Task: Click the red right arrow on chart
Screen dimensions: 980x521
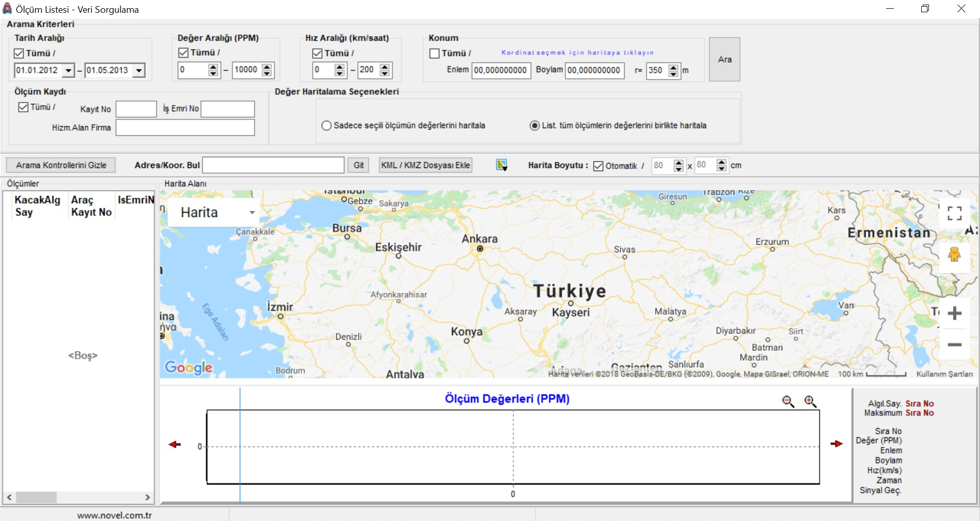Action: (837, 444)
